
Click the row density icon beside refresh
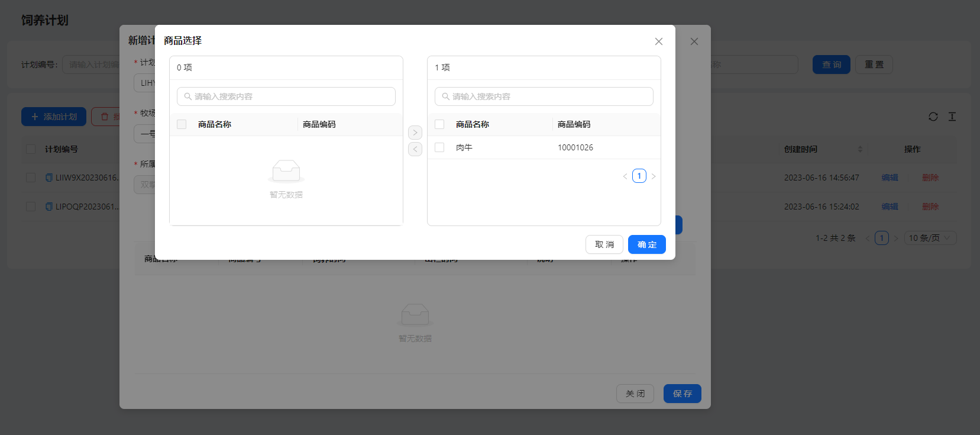[952, 117]
